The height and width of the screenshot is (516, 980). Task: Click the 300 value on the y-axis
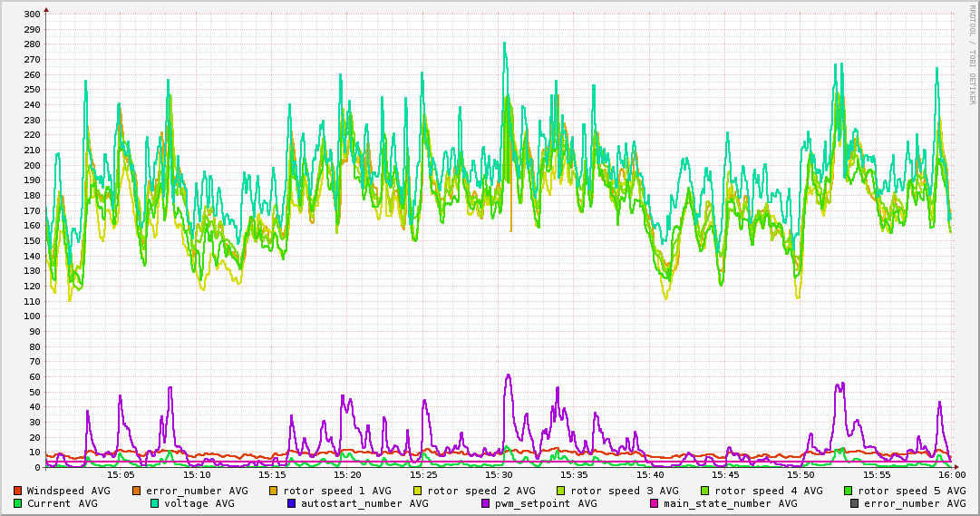pyautogui.click(x=34, y=15)
